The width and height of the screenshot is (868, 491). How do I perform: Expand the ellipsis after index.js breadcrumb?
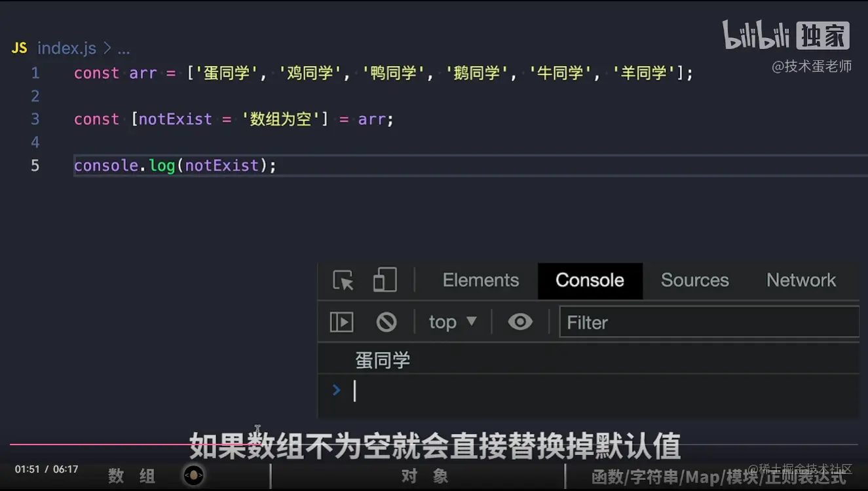pyautogui.click(x=123, y=48)
